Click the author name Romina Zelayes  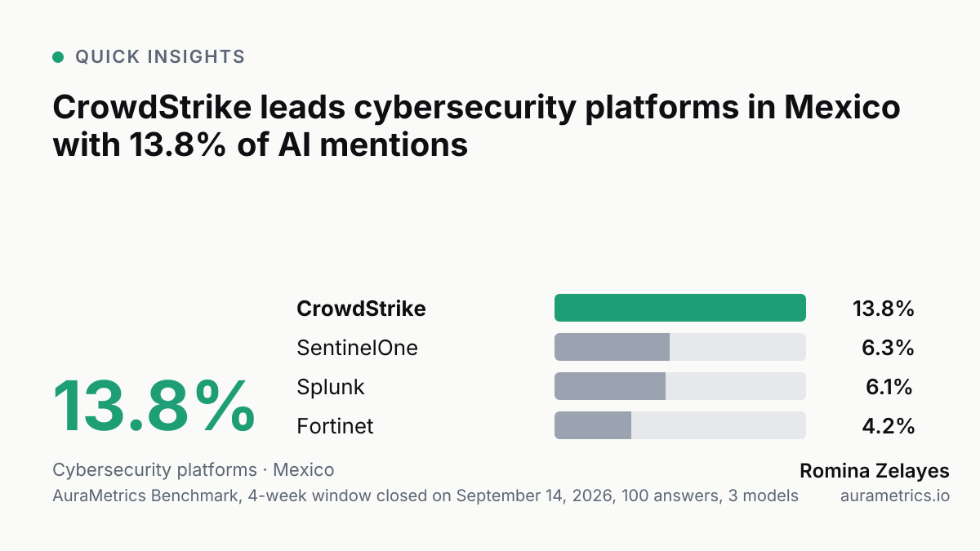875,471
